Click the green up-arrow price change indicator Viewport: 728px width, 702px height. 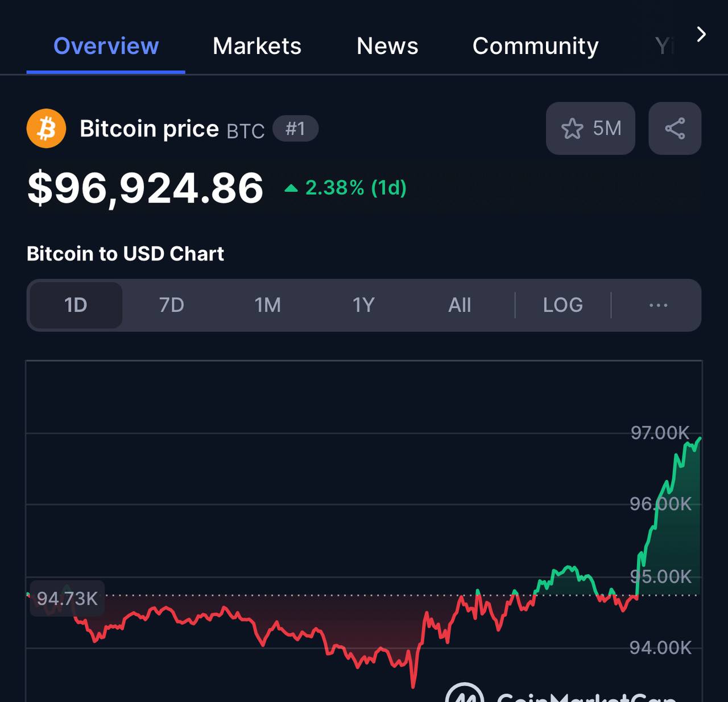click(x=291, y=188)
